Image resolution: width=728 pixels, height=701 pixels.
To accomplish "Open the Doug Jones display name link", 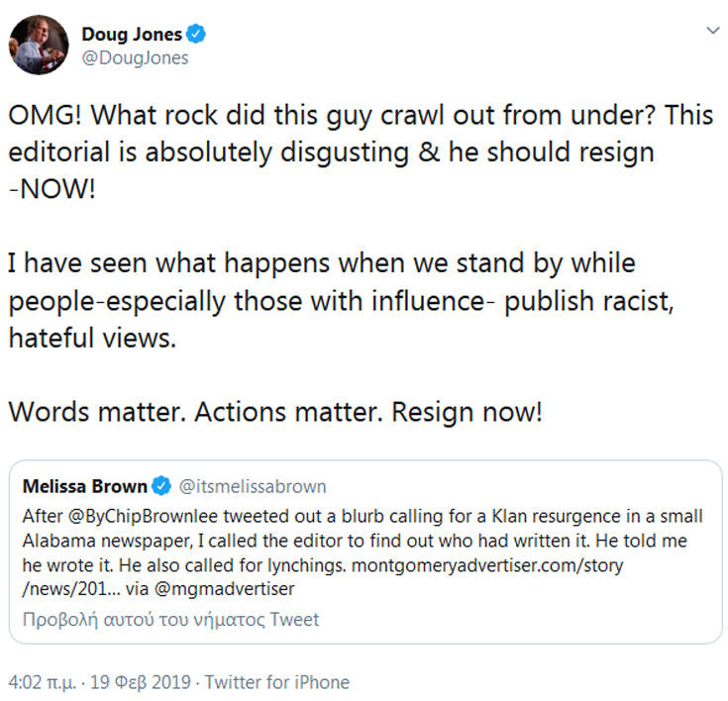I will click(x=132, y=35).
